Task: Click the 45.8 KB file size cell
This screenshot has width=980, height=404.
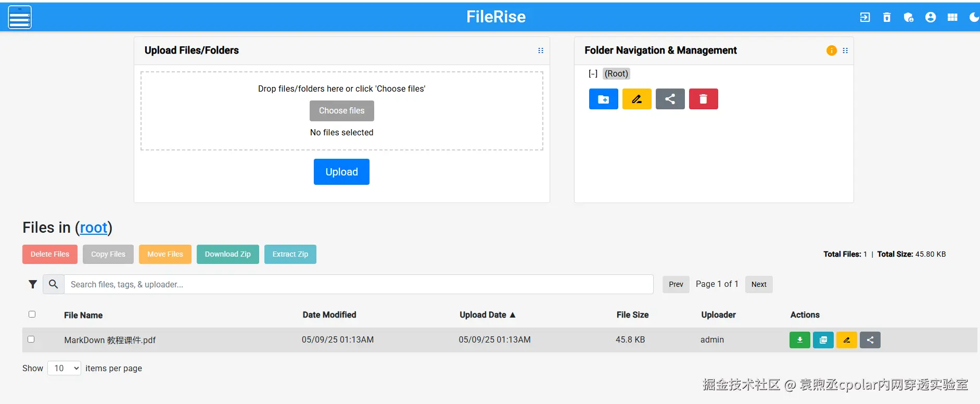Action: [630, 340]
